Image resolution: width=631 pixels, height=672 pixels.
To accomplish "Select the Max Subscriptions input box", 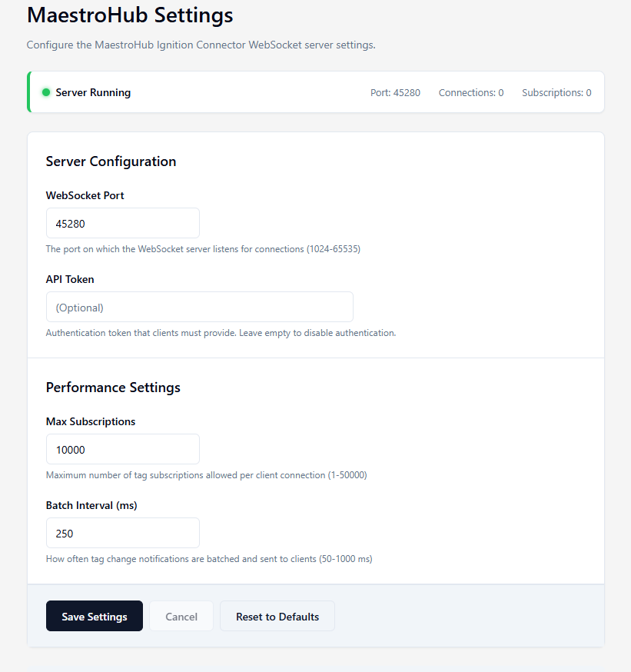I will (123, 449).
